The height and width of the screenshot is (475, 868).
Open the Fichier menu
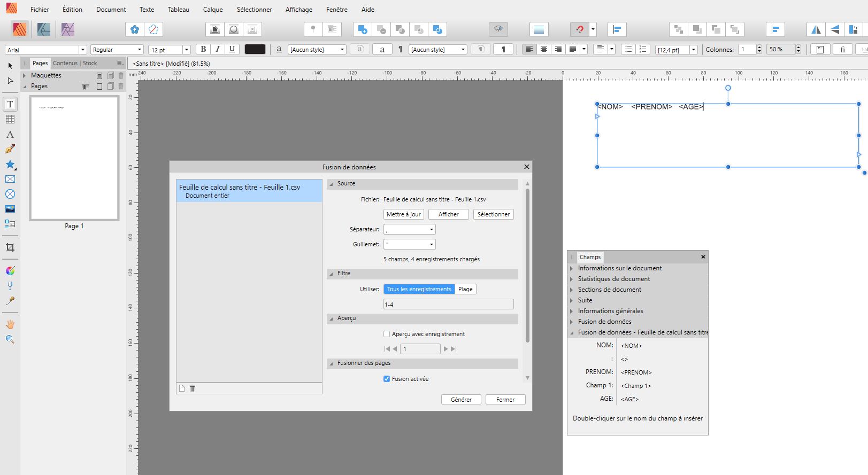pyautogui.click(x=40, y=10)
